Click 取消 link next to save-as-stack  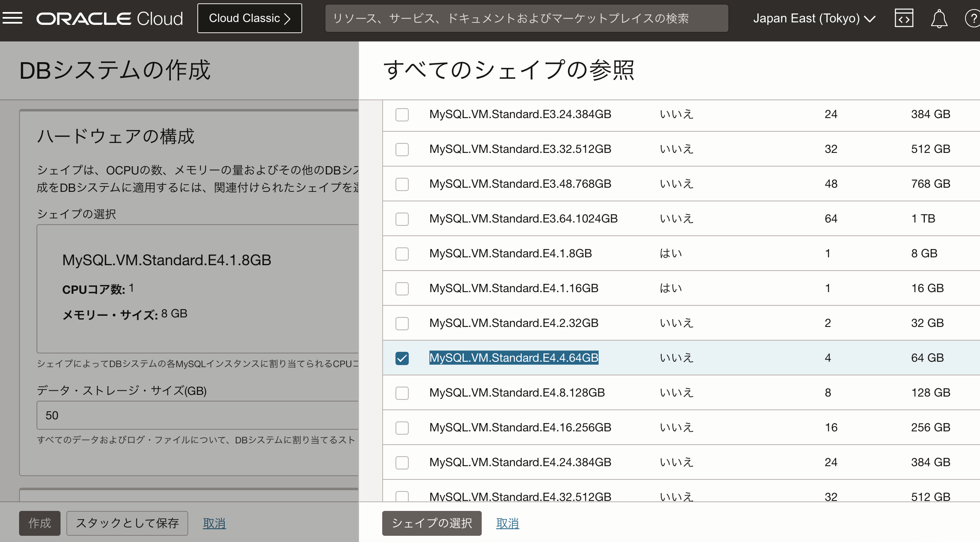click(x=214, y=523)
